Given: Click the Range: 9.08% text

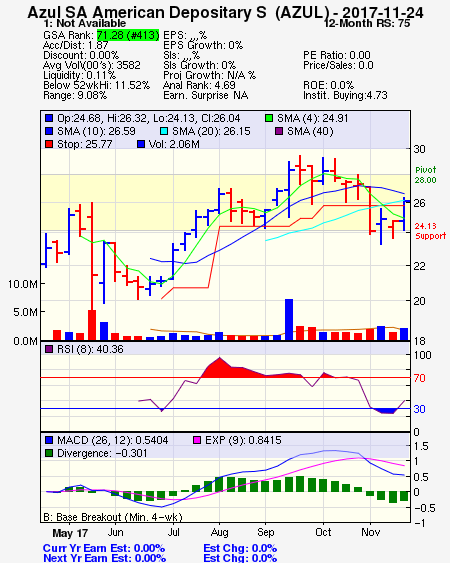Looking at the screenshot, I should [75, 96].
